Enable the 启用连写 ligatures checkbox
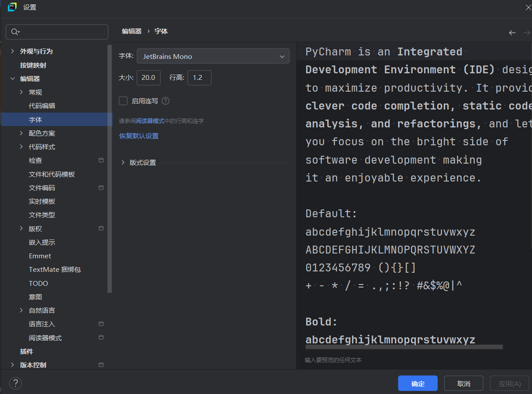 tap(123, 101)
